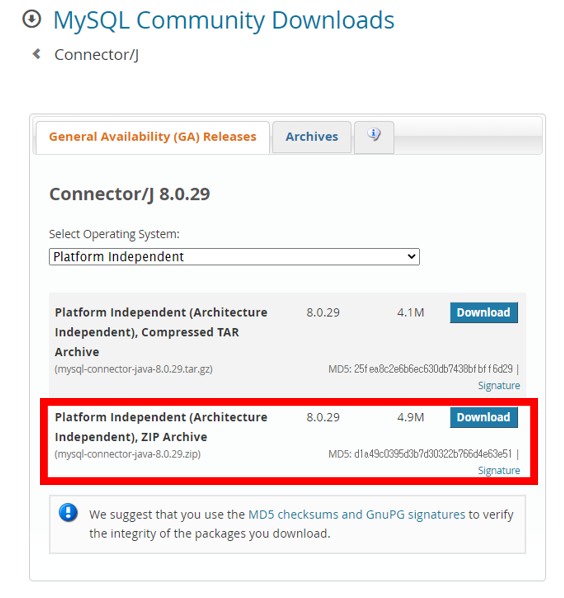Click the MD5 hash of the TAR archive
The height and width of the screenshot is (598, 564).
click(x=433, y=369)
